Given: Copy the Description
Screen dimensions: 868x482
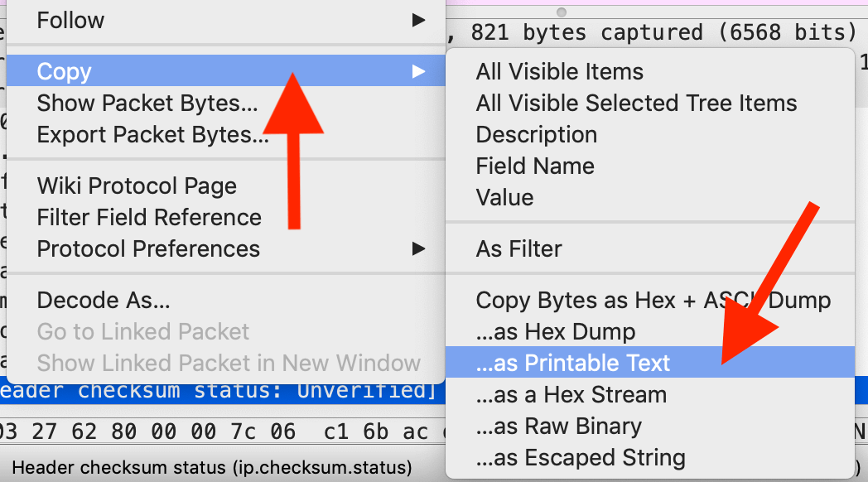Looking at the screenshot, I should [x=536, y=135].
